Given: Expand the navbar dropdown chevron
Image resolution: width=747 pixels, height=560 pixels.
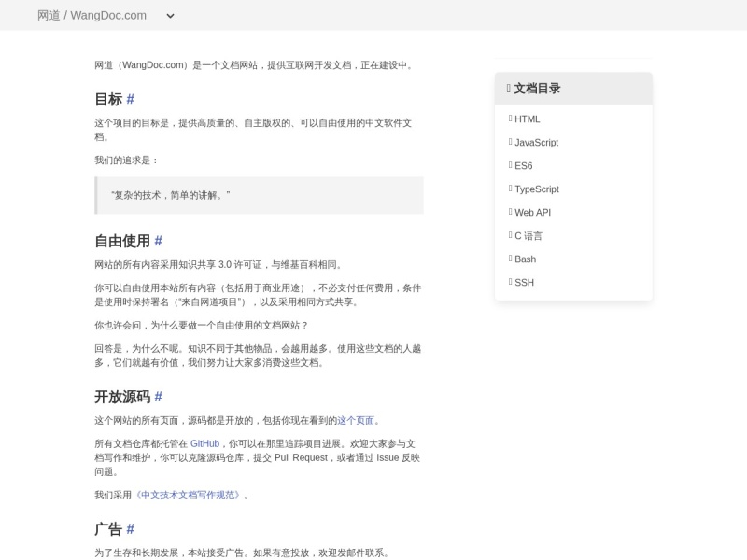Looking at the screenshot, I should tap(170, 16).
